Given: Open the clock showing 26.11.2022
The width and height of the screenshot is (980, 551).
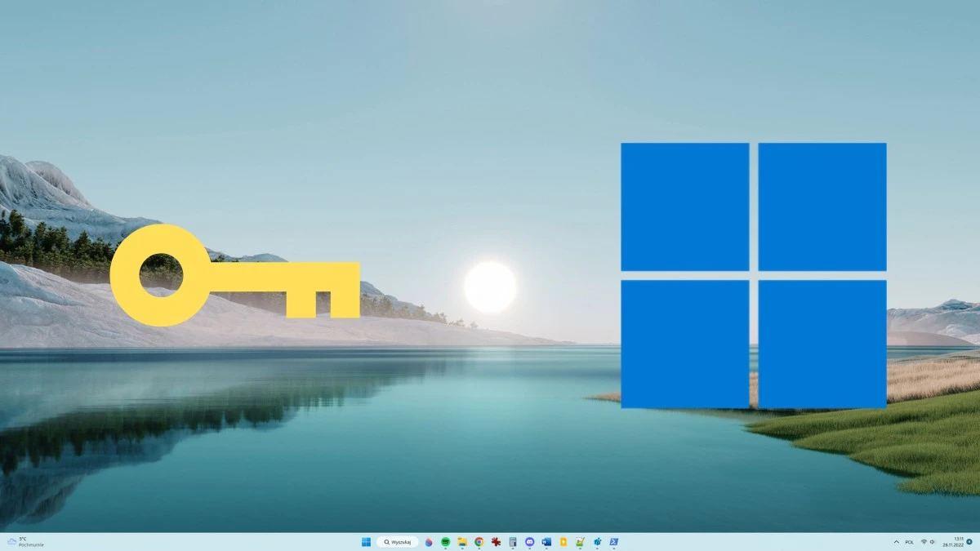Looking at the screenshot, I should tap(953, 541).
